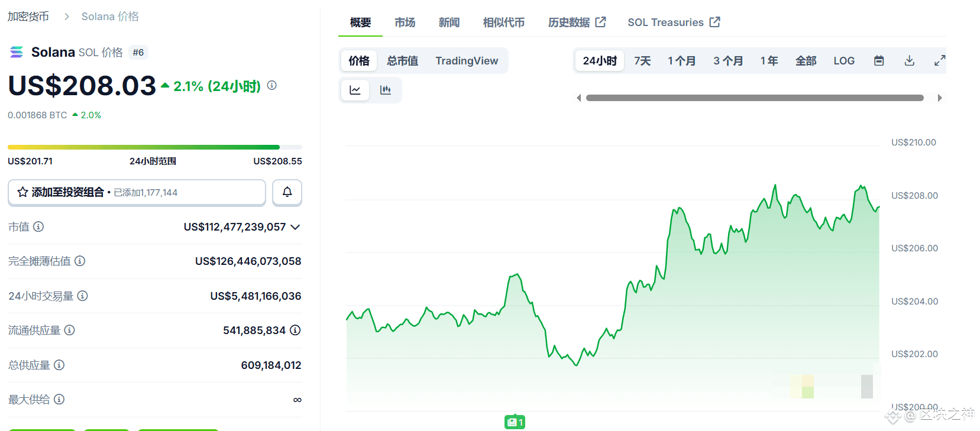Click the download chart data icon

click(910, 60)
